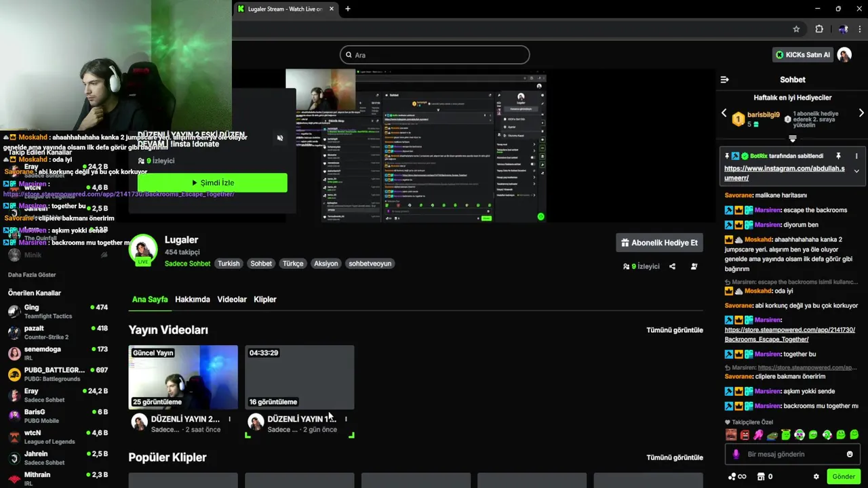Send chat message with Gönder

(844, 476)
